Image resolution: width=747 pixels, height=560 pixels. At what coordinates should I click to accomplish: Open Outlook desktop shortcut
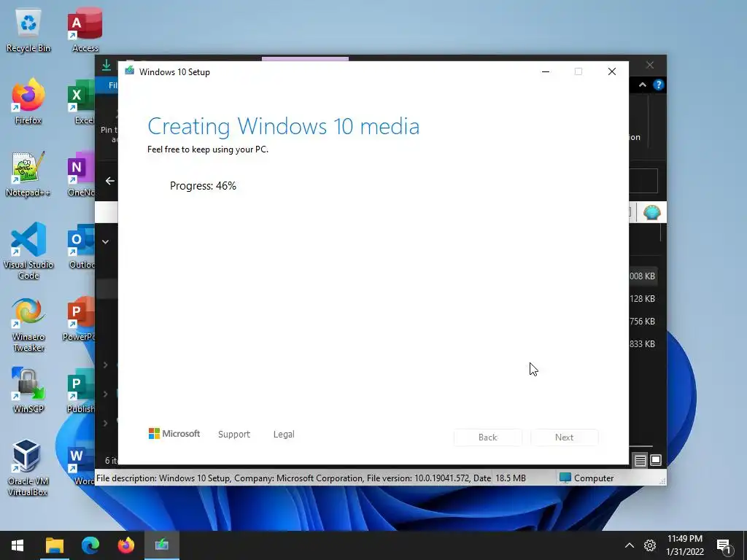pyautogui.click(x=81, y=246)
